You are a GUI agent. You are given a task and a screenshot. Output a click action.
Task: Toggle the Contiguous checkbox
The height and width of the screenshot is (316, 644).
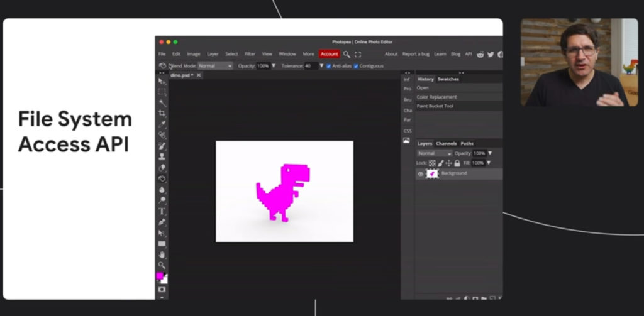(356, 66)
